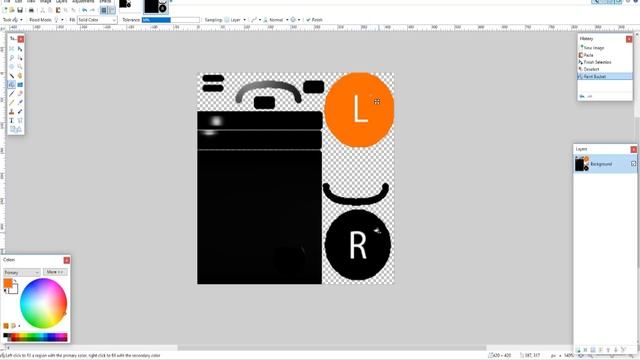Click the Redo arrow in toolbar
The width and height of the screenshot is (640, 360).
coord(92,10)
